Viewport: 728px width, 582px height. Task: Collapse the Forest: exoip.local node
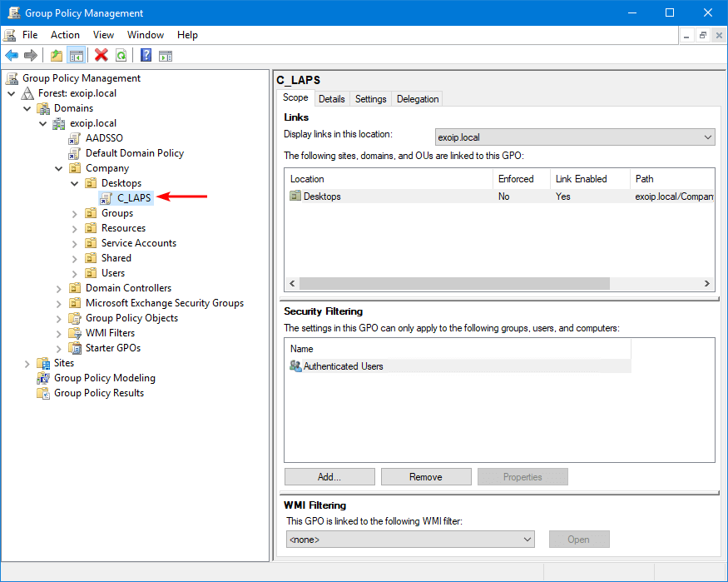tap(12, 94)
